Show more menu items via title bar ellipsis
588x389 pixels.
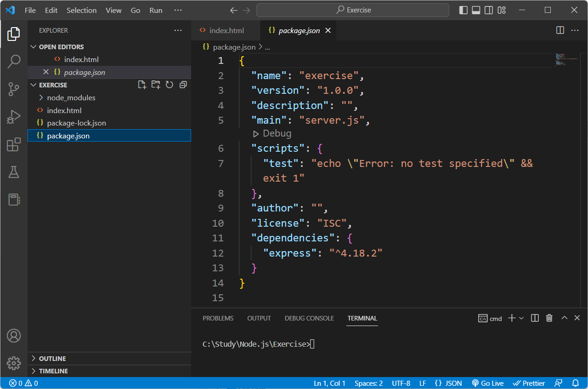[x=178, y=10]
